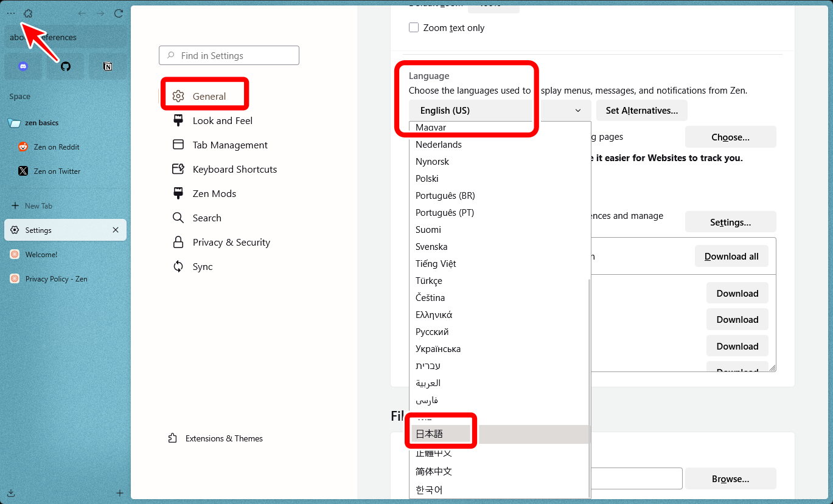Open the extensions puzzle icon
833x504 pixels.
tap(28, 13)
